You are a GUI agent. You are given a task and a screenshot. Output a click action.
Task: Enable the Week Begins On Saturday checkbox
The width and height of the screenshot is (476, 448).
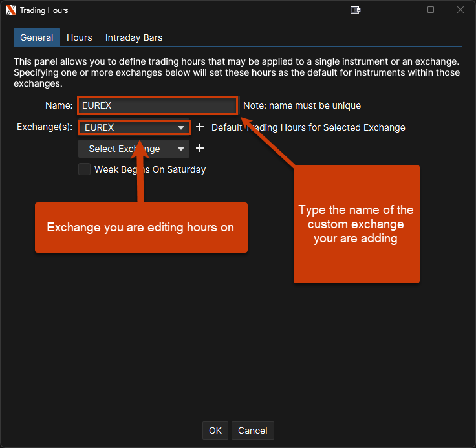84,169
